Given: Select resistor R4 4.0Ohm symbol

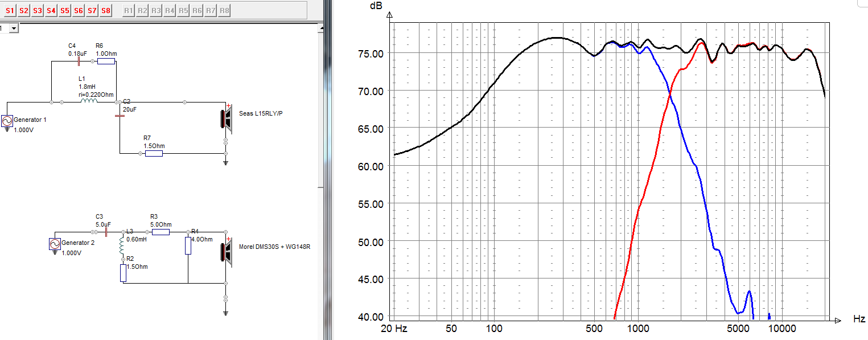Looking at the screenshot, I should pos(188,246).
